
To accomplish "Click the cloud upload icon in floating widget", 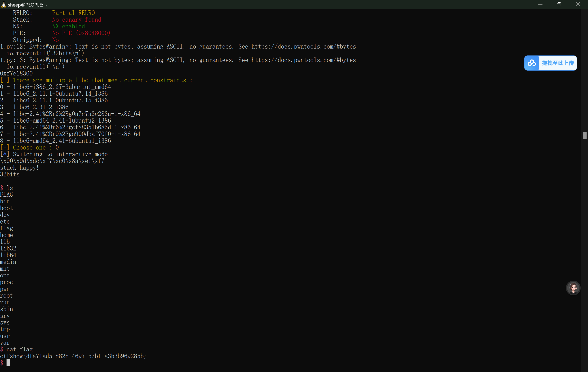I will 532,63.
